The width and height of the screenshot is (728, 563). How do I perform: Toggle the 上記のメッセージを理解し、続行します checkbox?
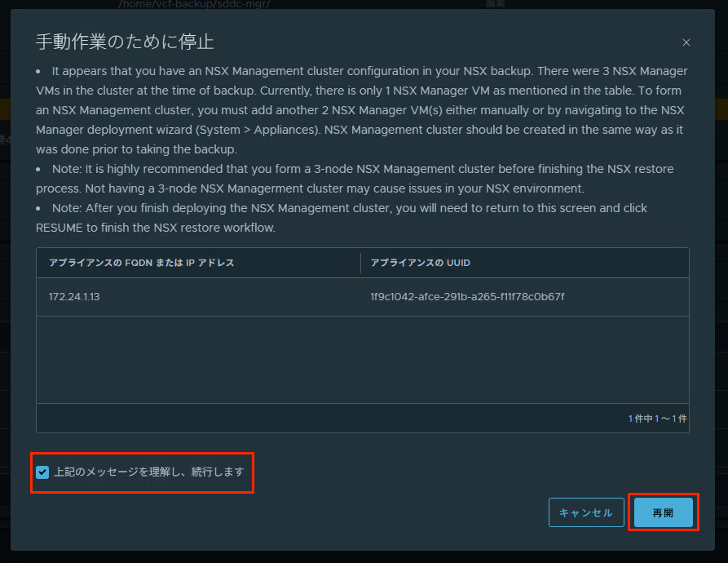42,472
